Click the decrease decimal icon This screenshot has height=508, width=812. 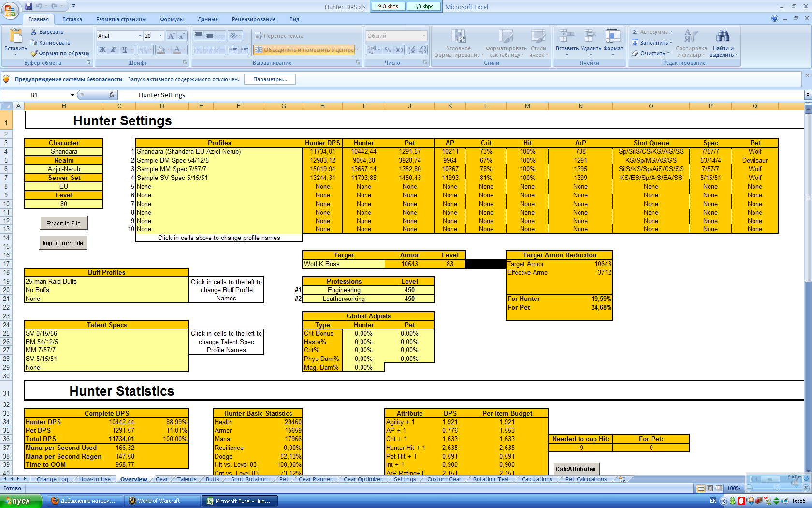tap(422, 50)
